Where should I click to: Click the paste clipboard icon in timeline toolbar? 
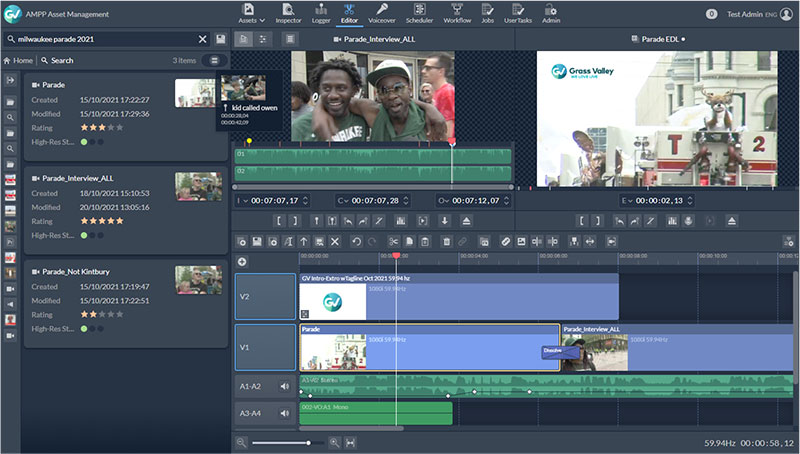424,241
